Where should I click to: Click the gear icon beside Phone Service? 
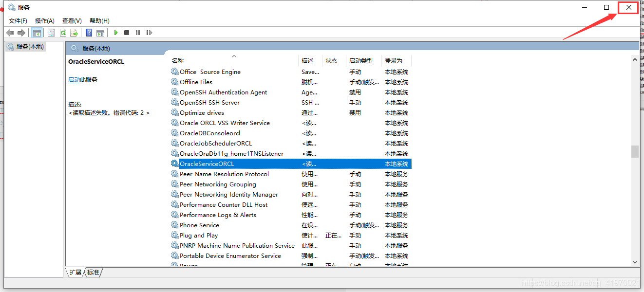tap(175, 225)
